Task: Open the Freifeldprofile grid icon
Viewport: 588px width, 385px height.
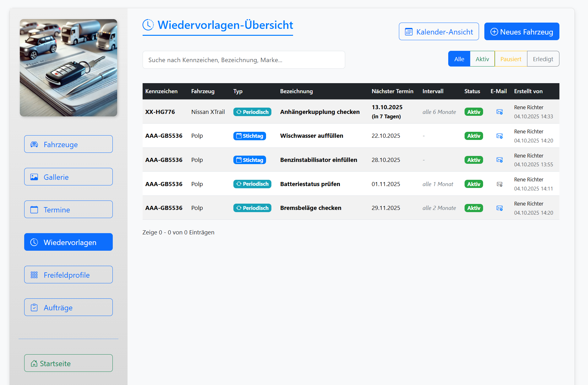Action: coord(35,275)
